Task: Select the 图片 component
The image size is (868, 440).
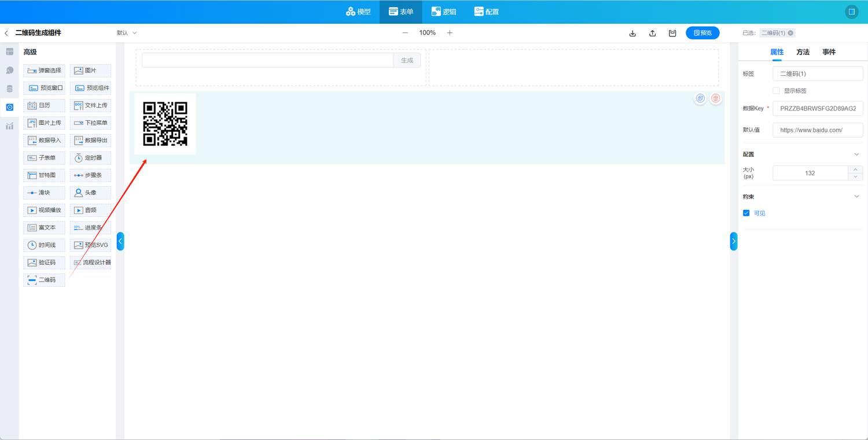Action: [x=90, y=71]
